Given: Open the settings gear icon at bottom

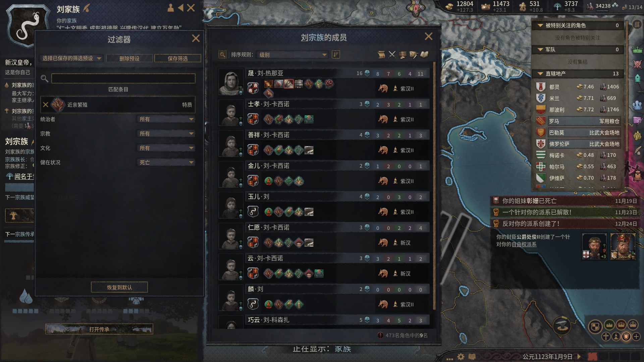Looking at the screenshot, I should point(461,357).
